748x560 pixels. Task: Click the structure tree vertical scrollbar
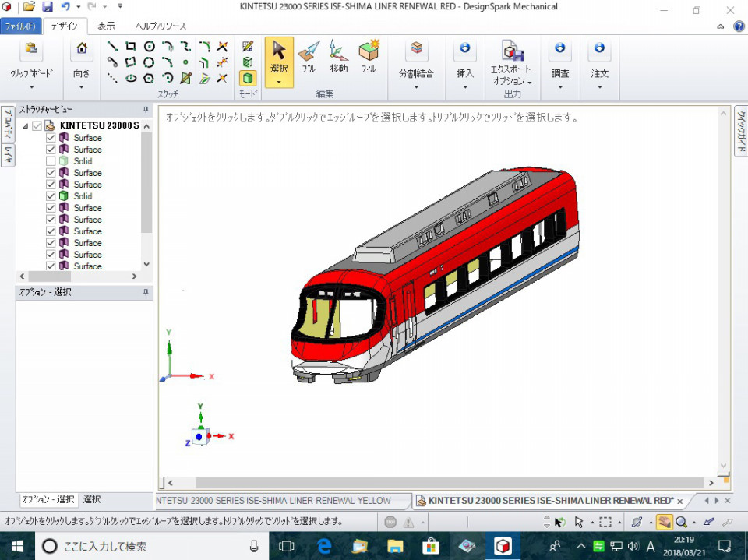[146, 183]
